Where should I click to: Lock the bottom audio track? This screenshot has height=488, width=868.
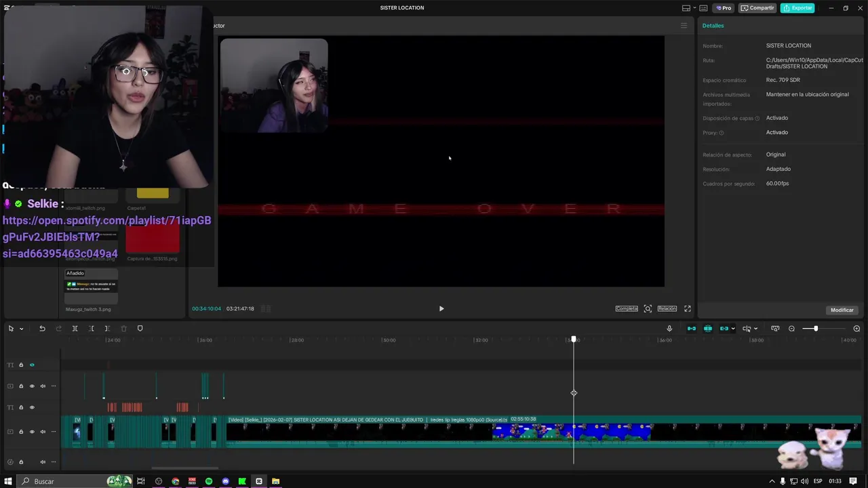(x=21, y=462)
